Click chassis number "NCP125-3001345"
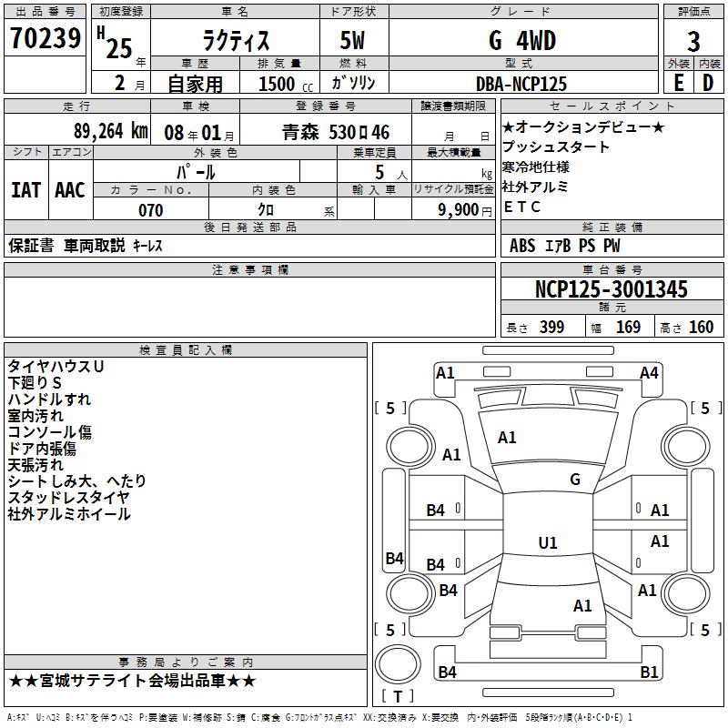728x728 pixels. pyautogui.click(x=611, y=289)
